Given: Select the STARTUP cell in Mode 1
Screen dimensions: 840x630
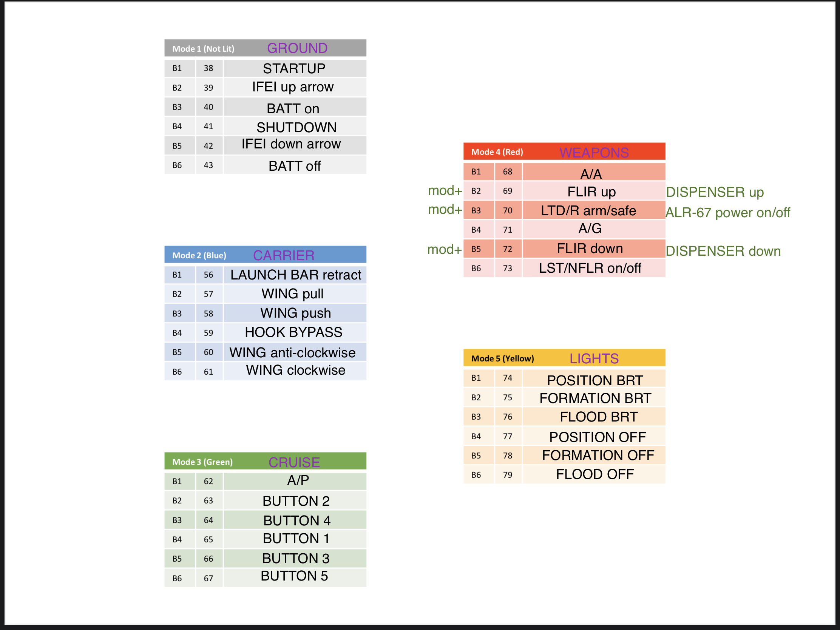Looking at the screenshot, I should (295, 68).
